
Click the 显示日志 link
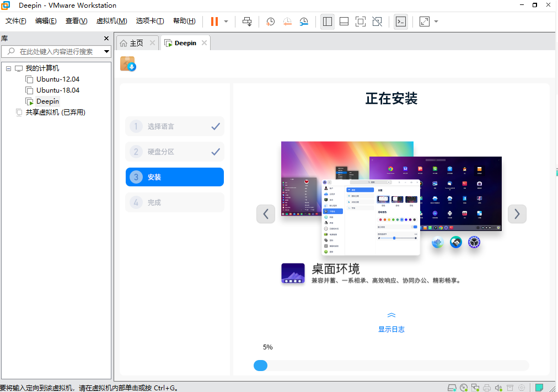tap(391, 329)
